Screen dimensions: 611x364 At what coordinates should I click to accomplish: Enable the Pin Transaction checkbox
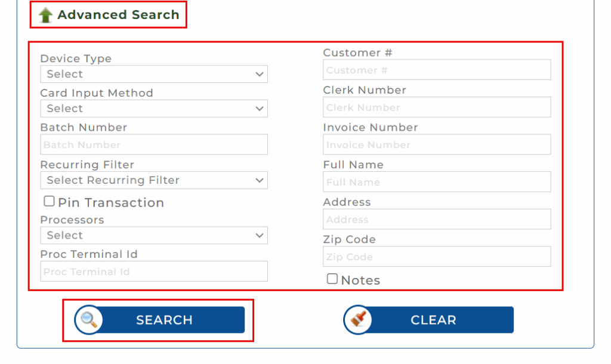49,202
